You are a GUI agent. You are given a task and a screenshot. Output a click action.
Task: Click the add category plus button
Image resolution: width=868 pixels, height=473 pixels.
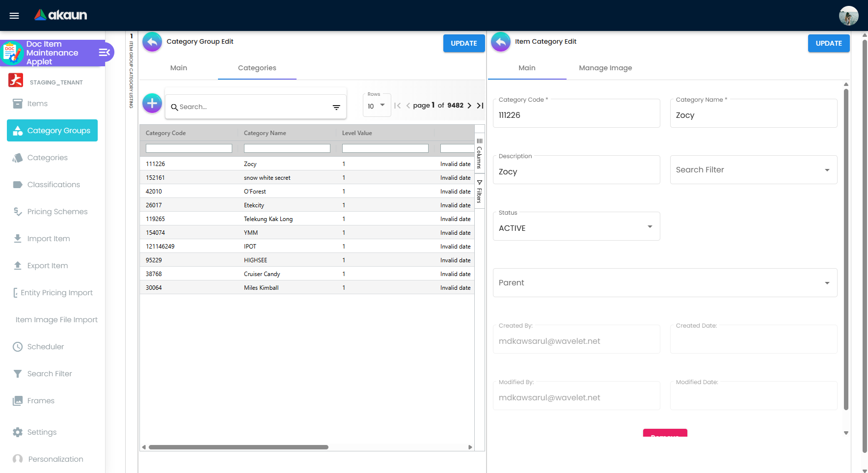(152, 104)
